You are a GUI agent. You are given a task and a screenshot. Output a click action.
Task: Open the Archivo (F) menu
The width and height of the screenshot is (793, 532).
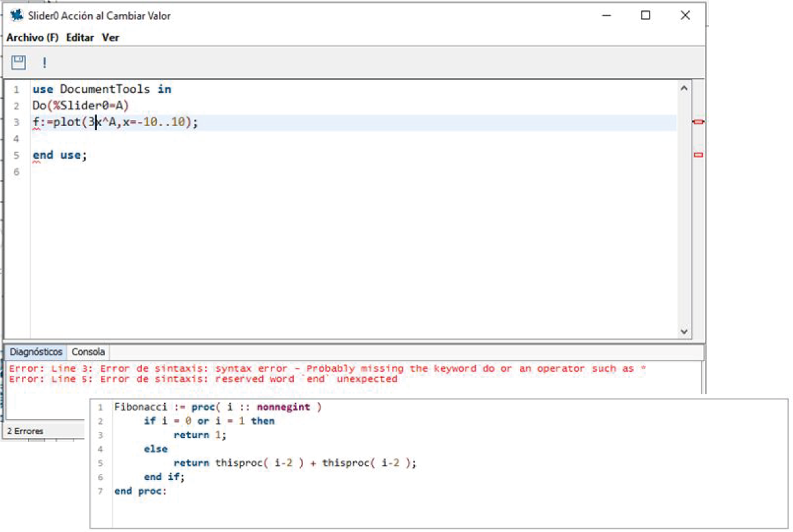coord(33,37)
